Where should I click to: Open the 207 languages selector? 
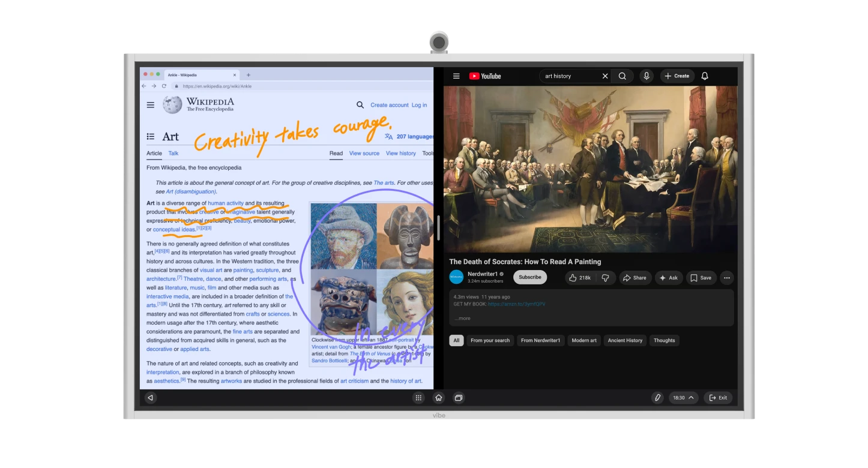click(409, 137)
